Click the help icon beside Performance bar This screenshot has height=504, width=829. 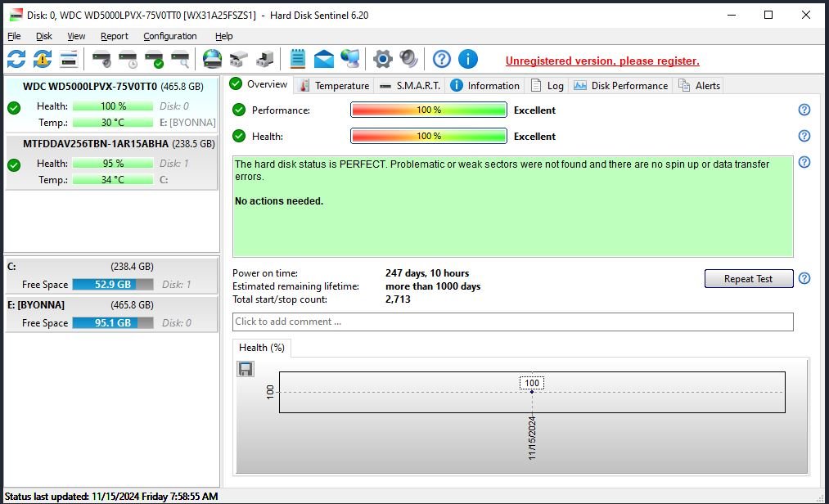click(x=804, y=110)
